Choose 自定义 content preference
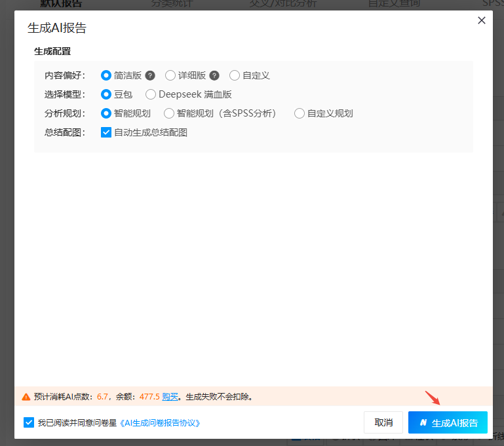 (x=235, y=75)
